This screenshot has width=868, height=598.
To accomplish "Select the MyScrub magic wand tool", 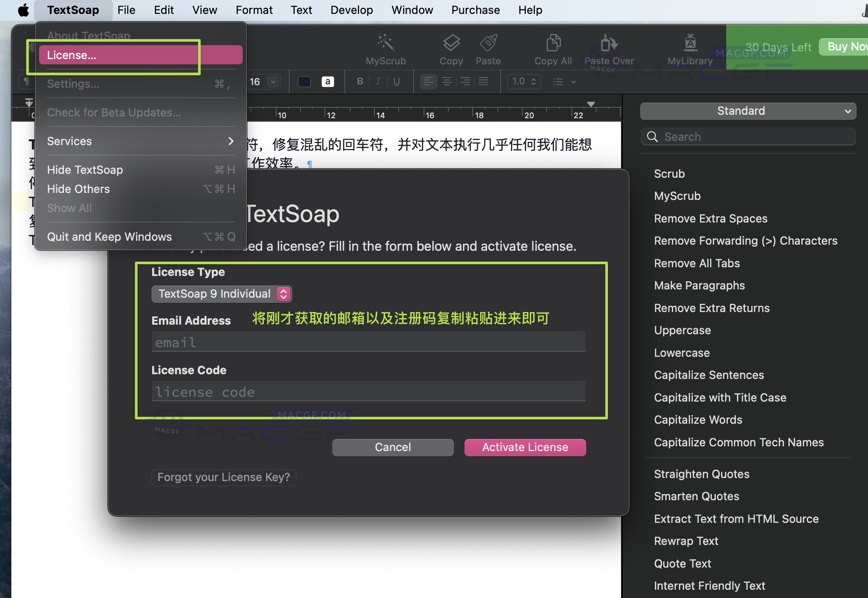I will click(385, 48).
